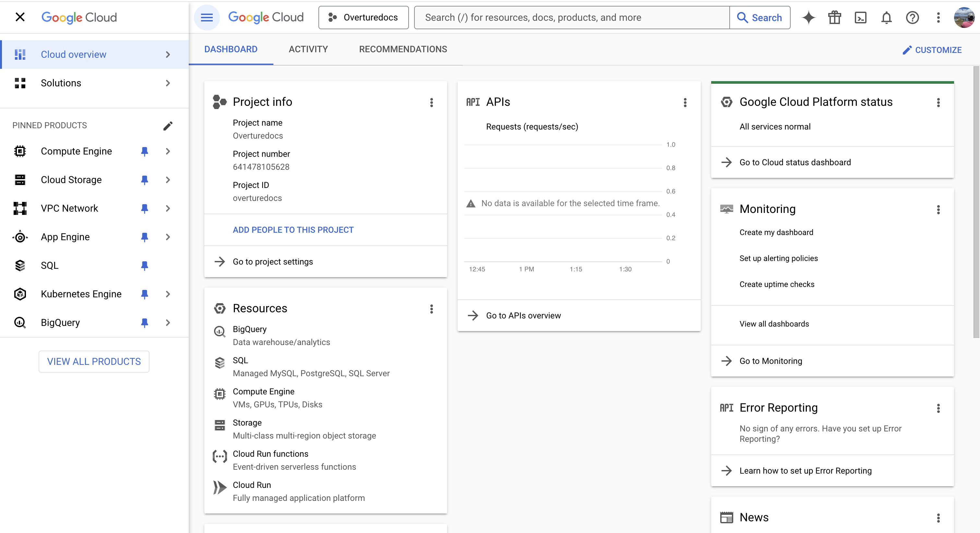Expand Kubernetes Engine submenu chevron

click(168, 294)
